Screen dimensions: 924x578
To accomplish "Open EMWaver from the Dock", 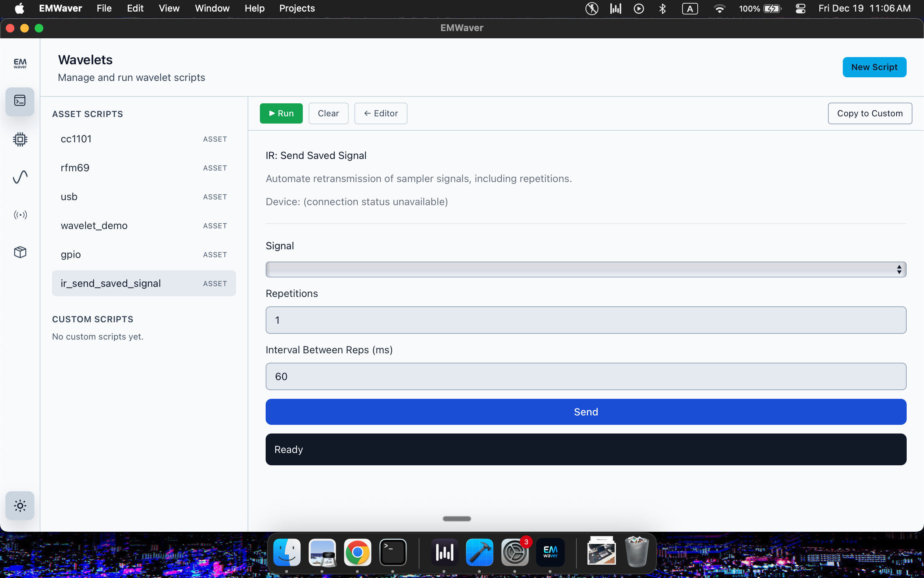I will pos(550,552).
